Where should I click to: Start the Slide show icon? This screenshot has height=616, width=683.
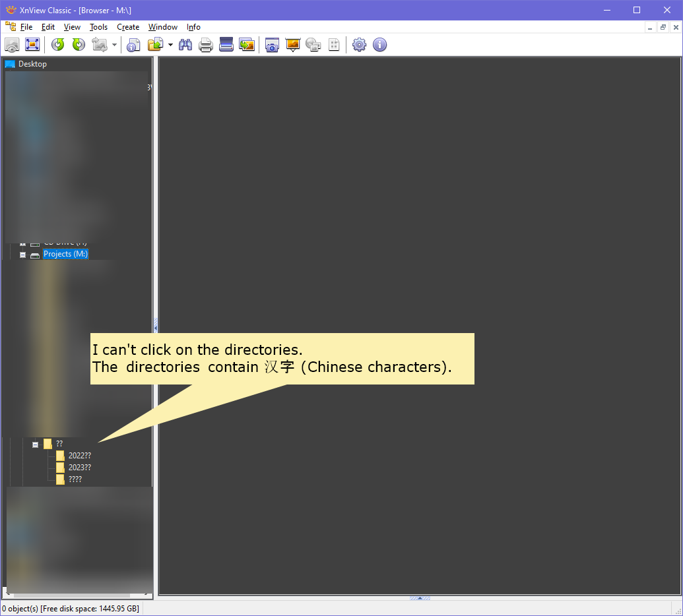pyautogui.click(x=293, y=44)
